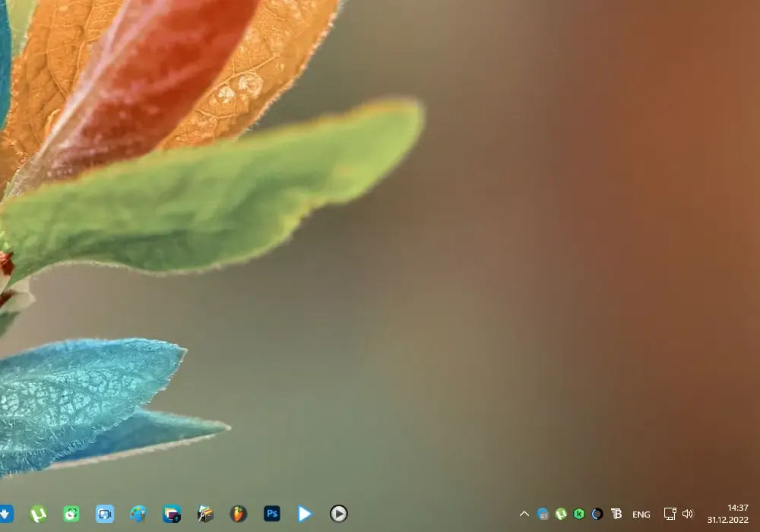Open the blue tray icon showing 41
This screenshot has width=760, height=532.
pos(543,514)
